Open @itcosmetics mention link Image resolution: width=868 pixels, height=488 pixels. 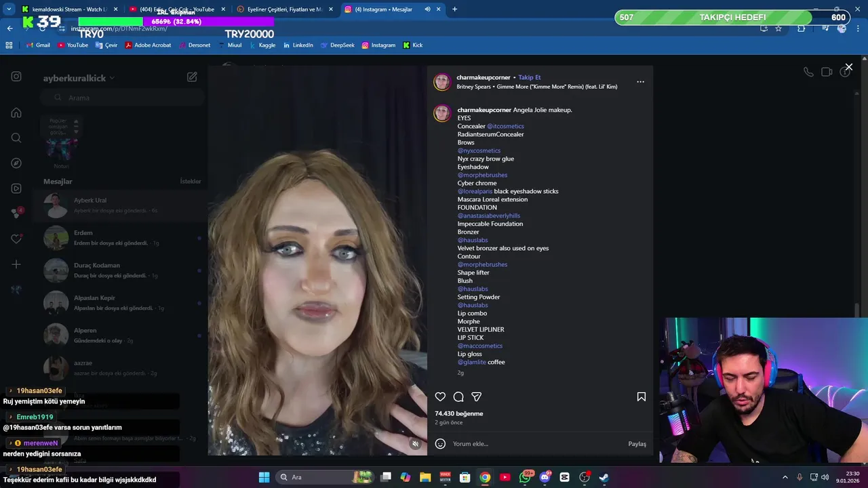click(x=505, y=126)
